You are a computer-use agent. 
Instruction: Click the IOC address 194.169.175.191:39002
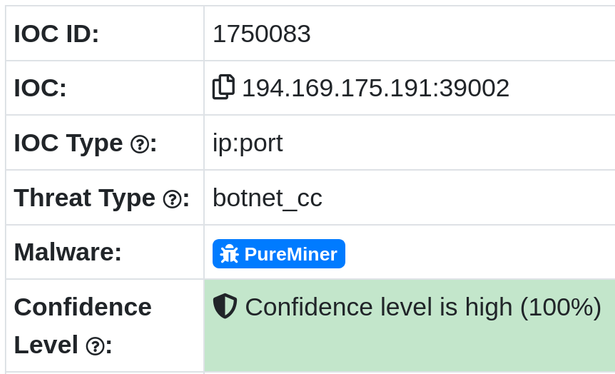(376, 88)
